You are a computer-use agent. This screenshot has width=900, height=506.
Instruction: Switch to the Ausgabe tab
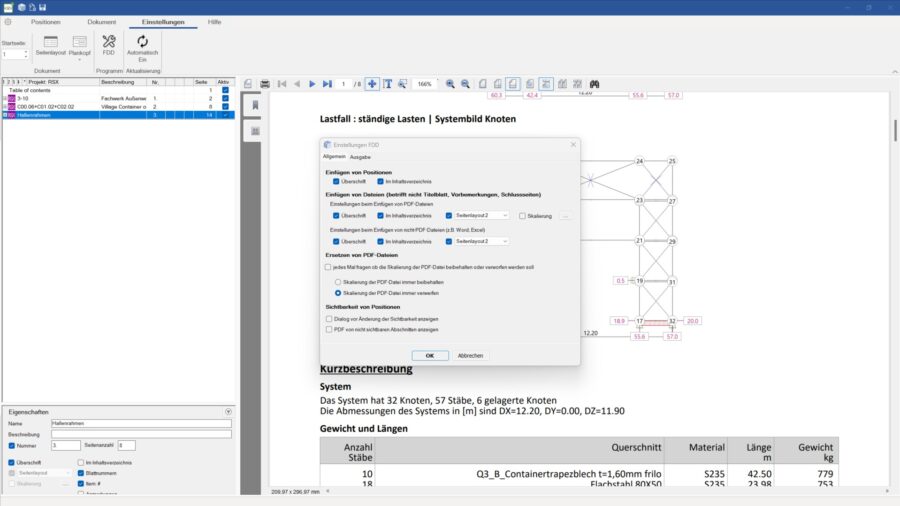(x=360, y=157)
